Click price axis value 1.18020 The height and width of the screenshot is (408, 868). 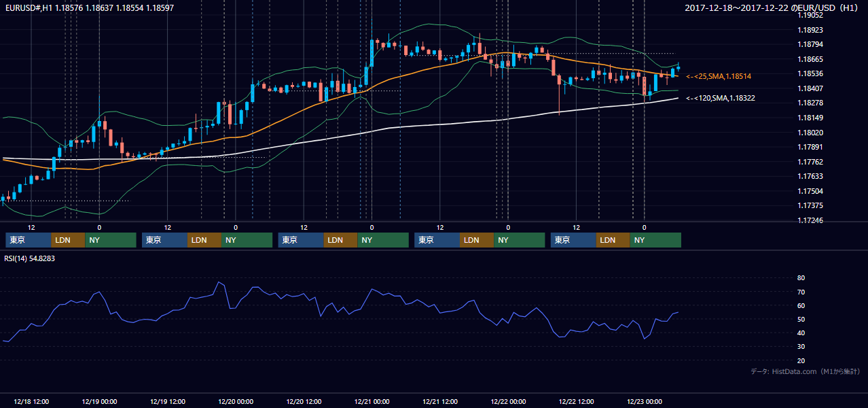(x=810, y=133)
